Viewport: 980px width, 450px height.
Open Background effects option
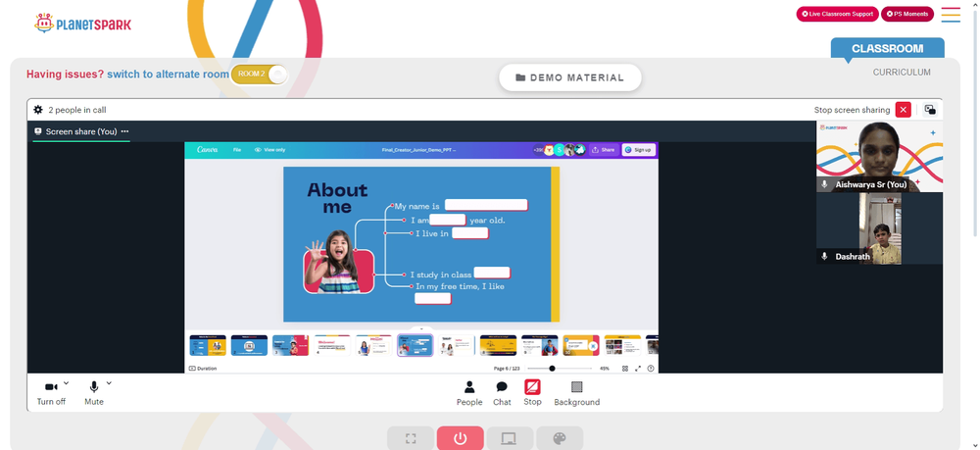click(577, 394)
